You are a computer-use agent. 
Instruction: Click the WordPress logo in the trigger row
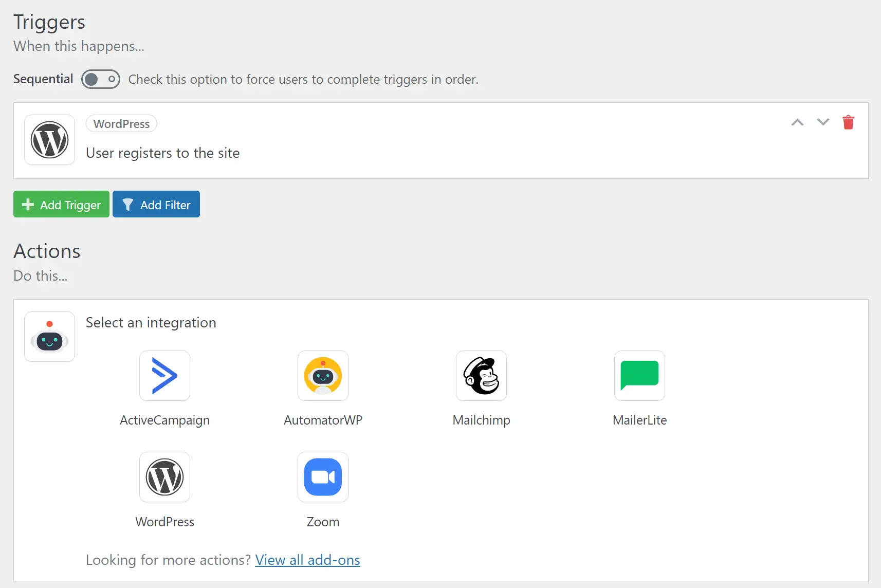pos(50,140)
